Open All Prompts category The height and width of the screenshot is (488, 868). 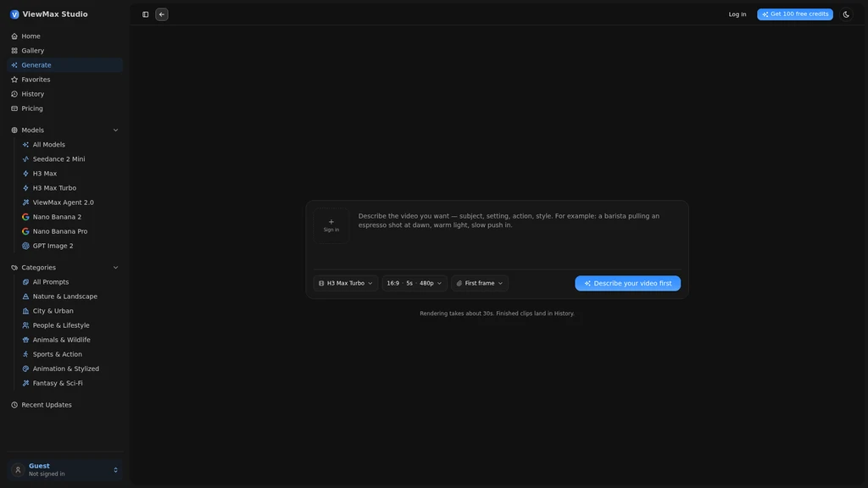pos(70,281)
